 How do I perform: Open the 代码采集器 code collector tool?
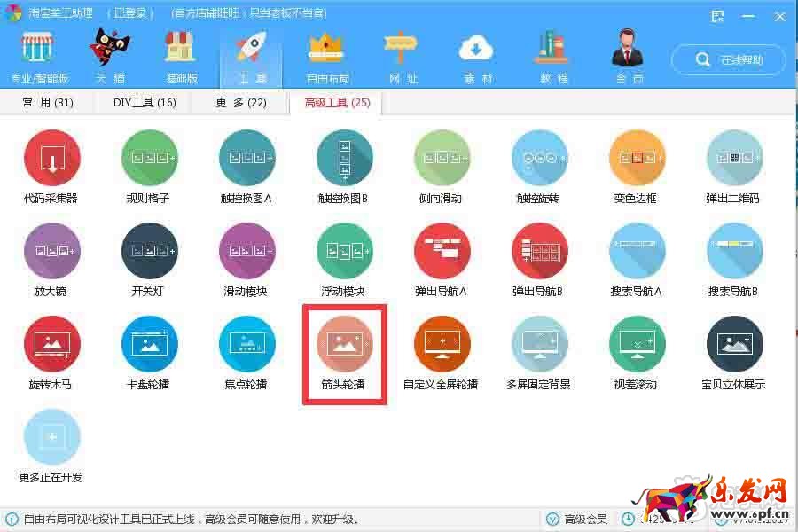click(52, 158)
